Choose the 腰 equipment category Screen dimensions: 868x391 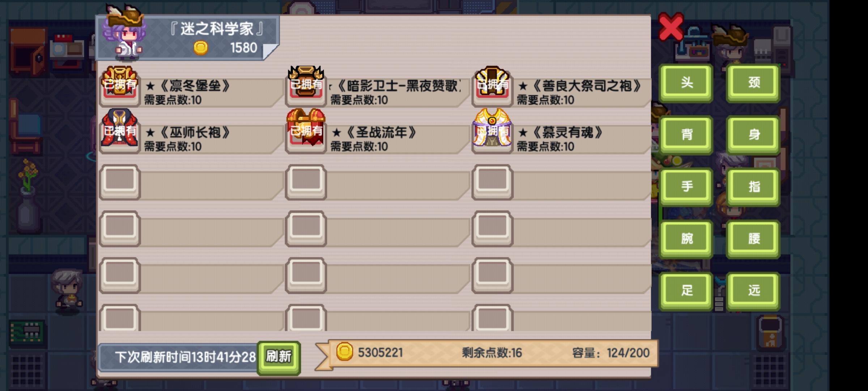pos(753,239)
